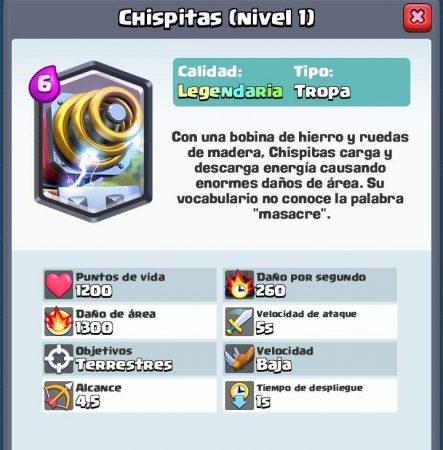Tap the fire icon for Daño de área
The width and height of the screenshot is (443, 450).
click(x=58, y=321)
